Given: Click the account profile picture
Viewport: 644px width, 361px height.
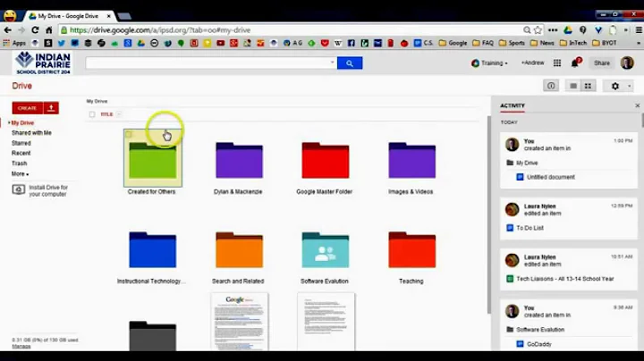Looking at the screenshot, I should point(627,63).
